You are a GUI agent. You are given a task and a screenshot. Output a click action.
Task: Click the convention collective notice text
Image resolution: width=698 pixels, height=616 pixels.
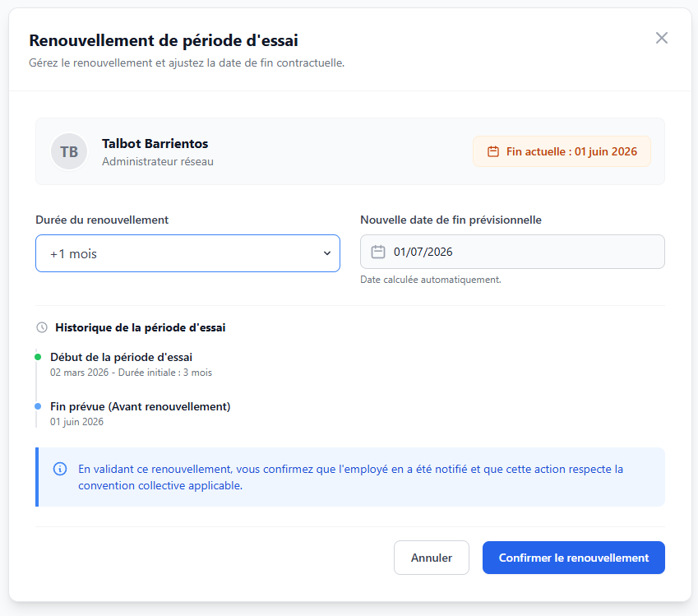click(x=350, y=477)
